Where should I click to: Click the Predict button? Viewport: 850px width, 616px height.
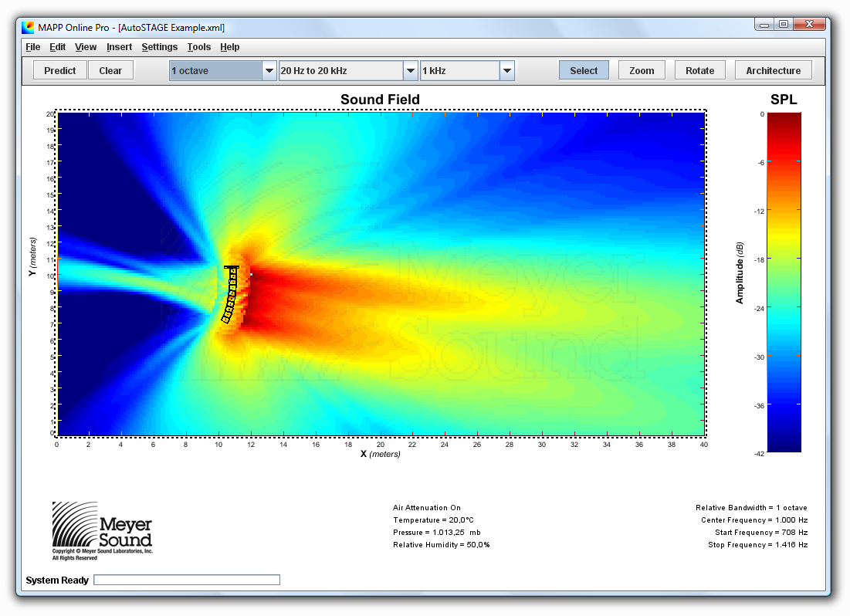point(59,70)
